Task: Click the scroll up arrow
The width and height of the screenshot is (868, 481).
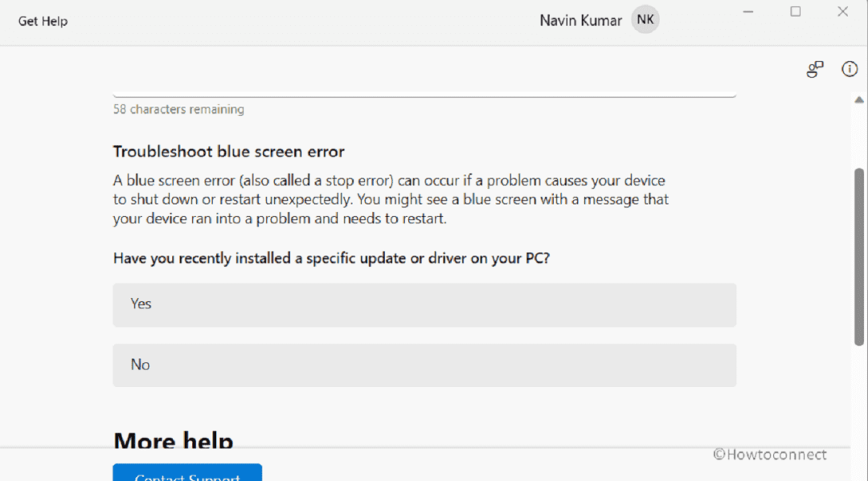Action: [x=858, y=100]
